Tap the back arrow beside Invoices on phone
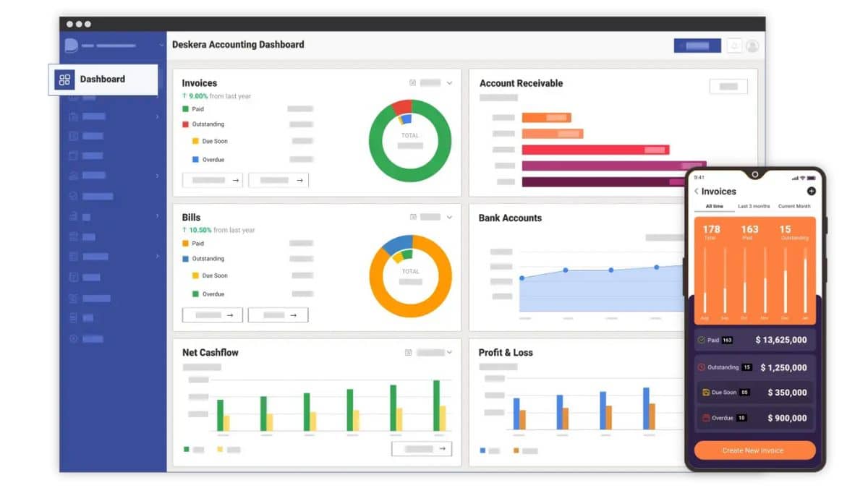The height and width of the screenshot is (488, 868). (697, 192)
